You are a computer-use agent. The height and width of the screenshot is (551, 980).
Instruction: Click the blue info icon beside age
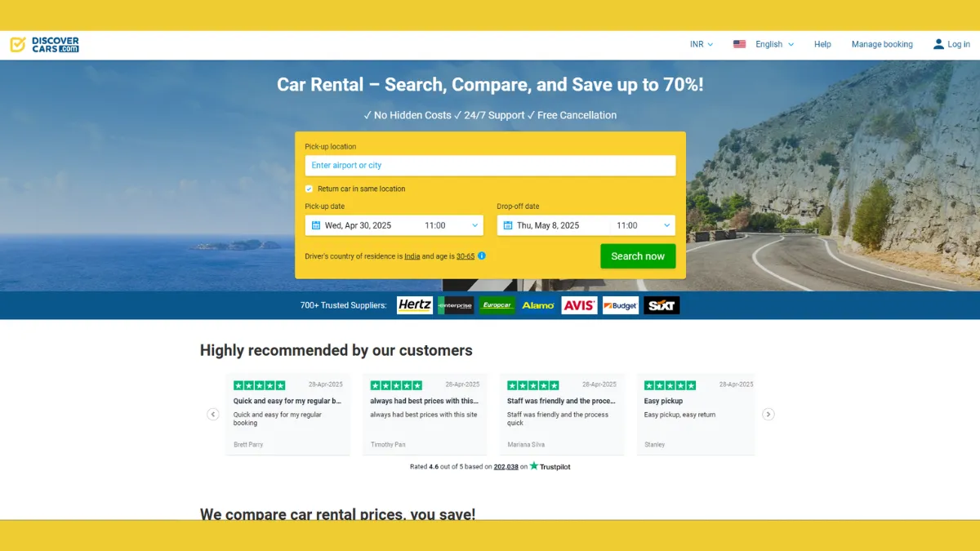482,256
